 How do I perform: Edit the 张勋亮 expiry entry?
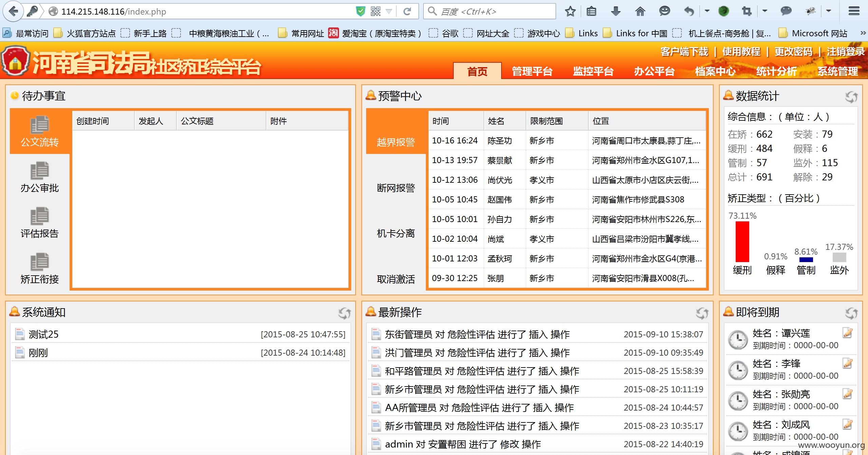(848, 394)
